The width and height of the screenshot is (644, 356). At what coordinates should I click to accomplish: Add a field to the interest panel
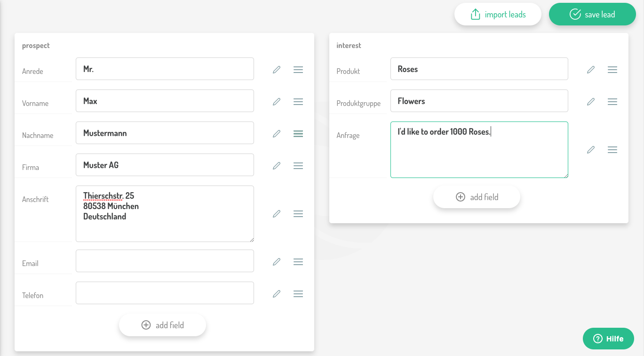point(477,197)
